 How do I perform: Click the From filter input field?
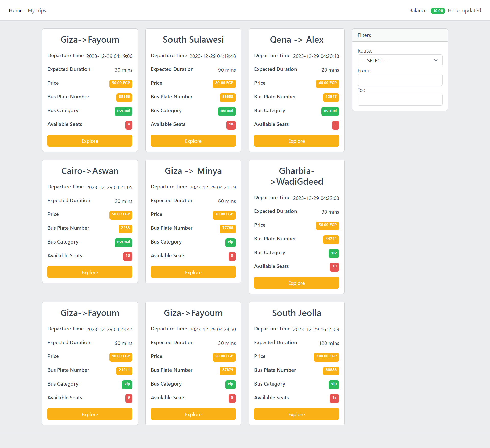(400, 80)
